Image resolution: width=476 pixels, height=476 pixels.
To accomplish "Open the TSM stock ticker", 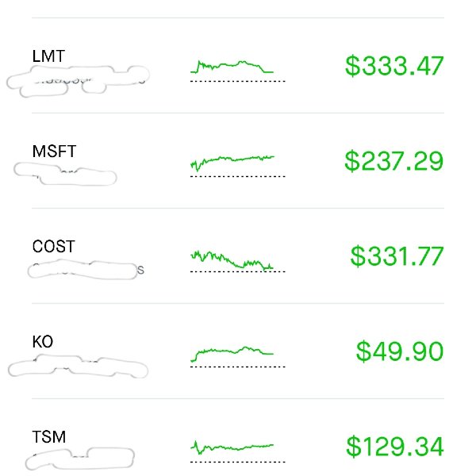I will pyautogui.click(x=49, y=437).
